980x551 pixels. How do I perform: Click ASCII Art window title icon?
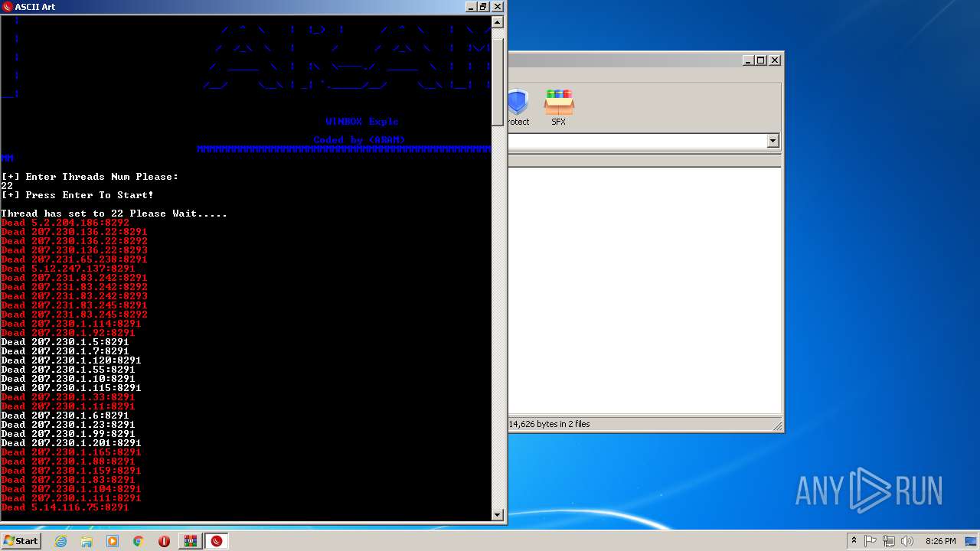pos(8,7)
